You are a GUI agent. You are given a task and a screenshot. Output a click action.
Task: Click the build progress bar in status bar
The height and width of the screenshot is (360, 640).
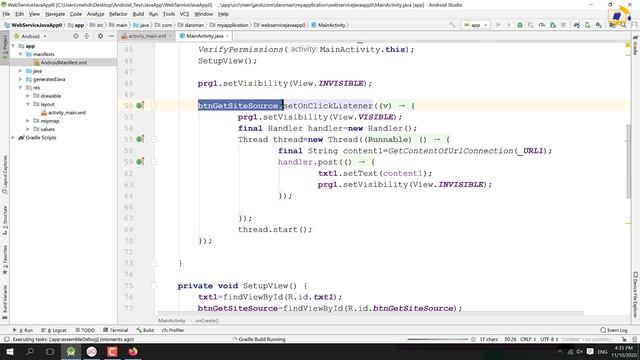[438, 339]
